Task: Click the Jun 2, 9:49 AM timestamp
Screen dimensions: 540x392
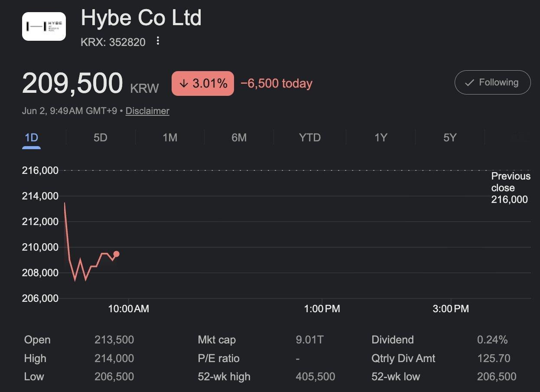Action: click(x=69, y=111)
